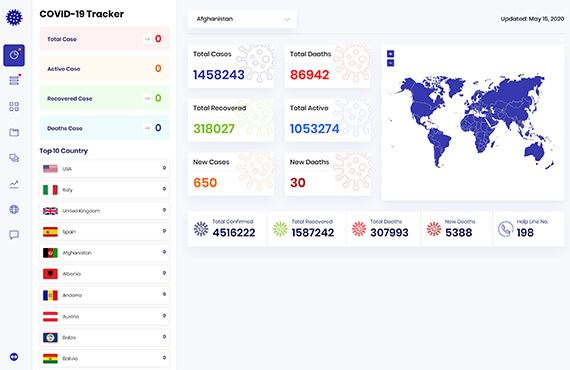
Task: Click the Active Case summary card
Action: click(x=104, y=68)
